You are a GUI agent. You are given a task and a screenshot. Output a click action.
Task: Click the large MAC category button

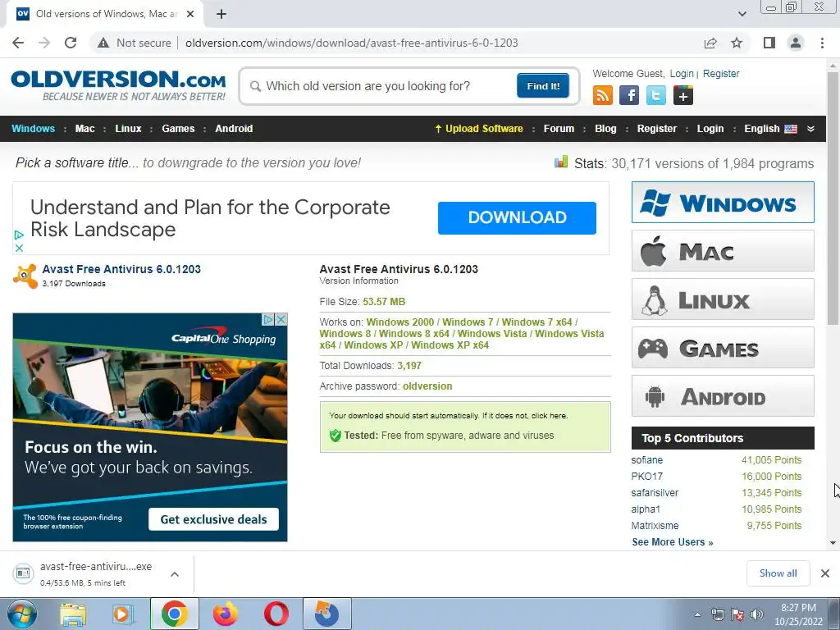point(723,251)
